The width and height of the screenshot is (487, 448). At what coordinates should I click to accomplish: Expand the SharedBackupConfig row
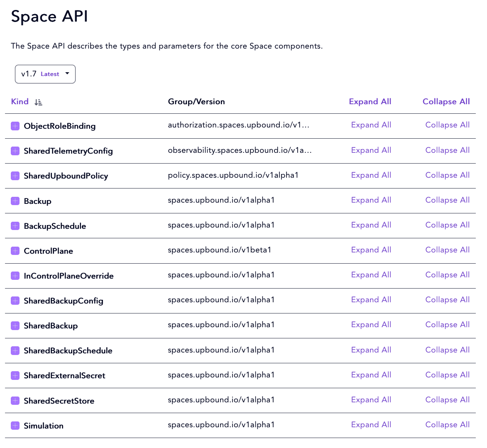click(15, 301)
